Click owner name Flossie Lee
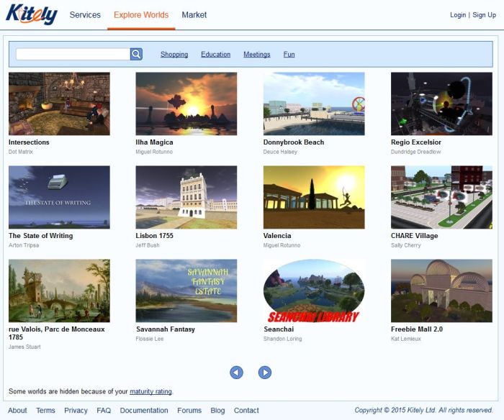 point(150,339)
